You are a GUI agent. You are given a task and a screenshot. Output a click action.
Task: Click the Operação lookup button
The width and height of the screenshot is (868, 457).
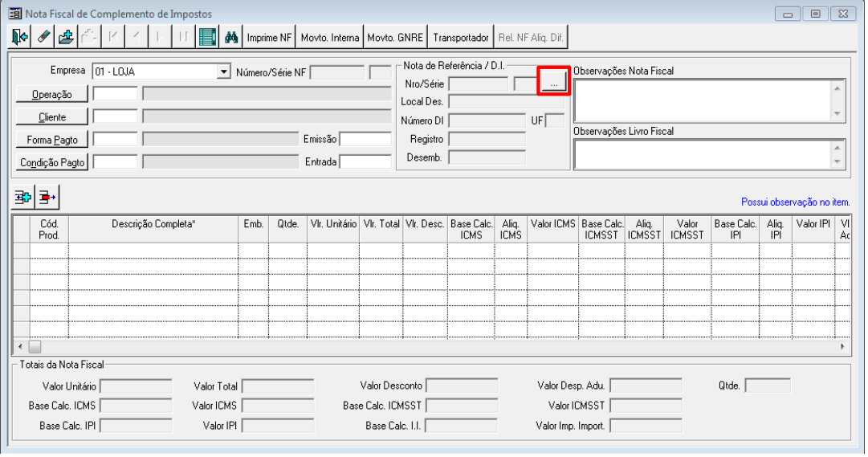(x=52, y=94)
